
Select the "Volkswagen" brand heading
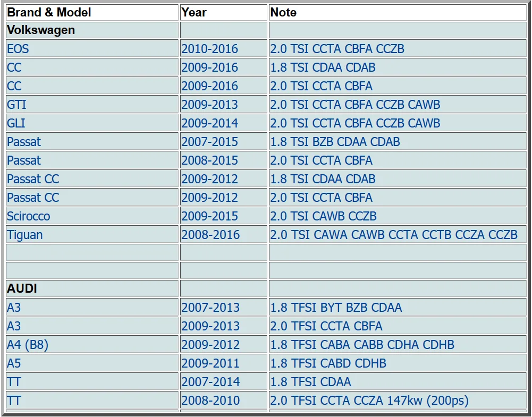tap(41, 30)
